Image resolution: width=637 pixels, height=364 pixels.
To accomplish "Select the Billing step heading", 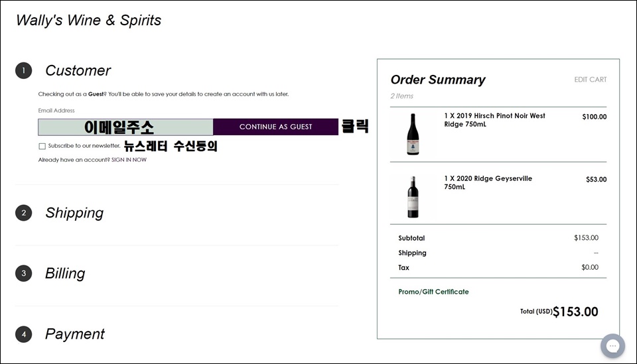I will [65, 274].
